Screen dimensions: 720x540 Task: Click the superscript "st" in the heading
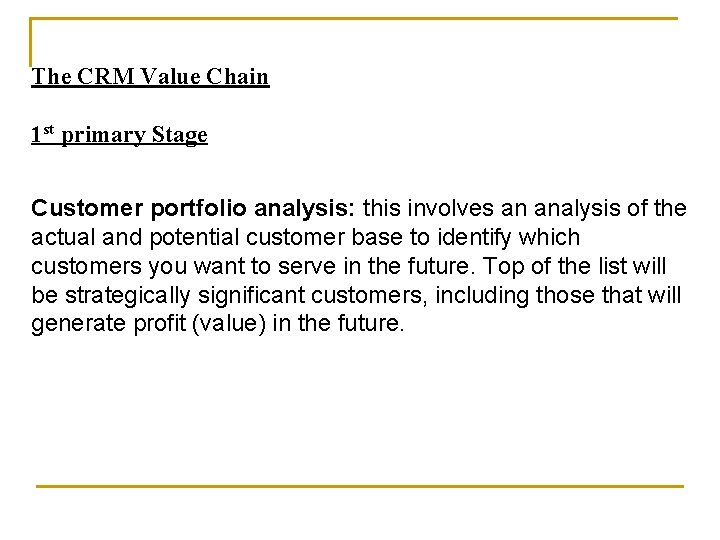(x=48, y=130)
